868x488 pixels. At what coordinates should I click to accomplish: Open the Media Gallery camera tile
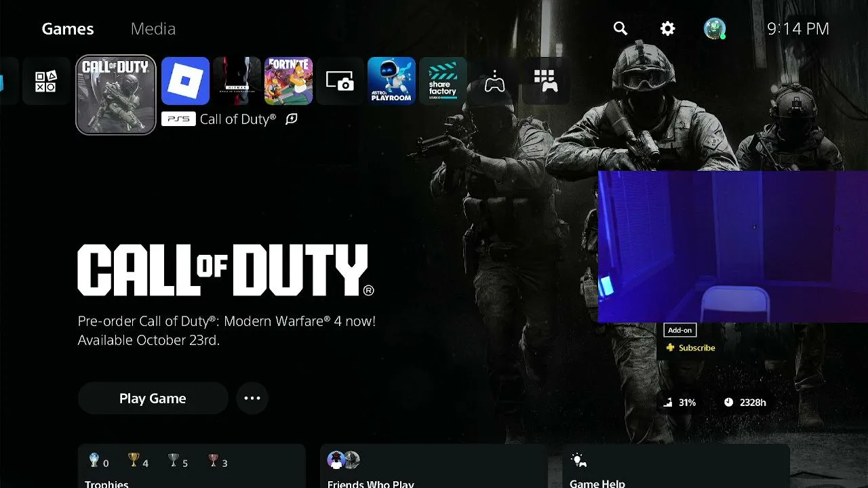[340, 81]
